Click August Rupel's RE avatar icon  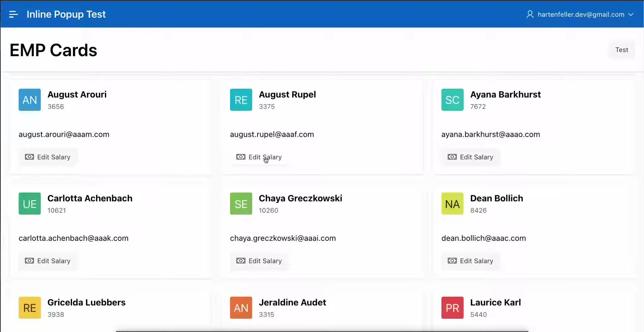click(241, 100)
